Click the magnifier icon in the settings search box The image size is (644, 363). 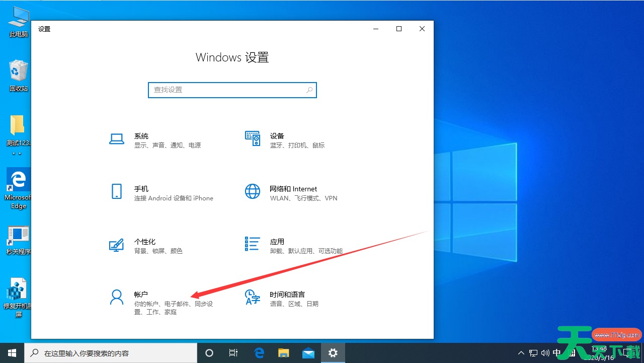click(x=309, y=90)
